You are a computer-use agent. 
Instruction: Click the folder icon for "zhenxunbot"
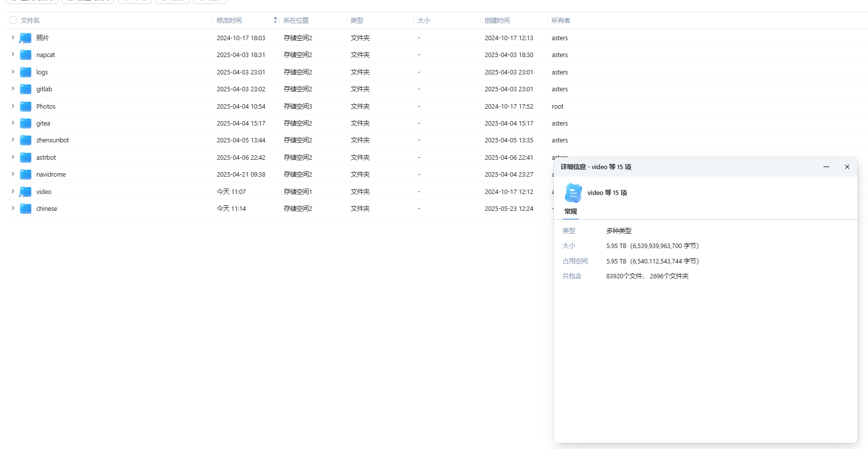coord(25,140)
